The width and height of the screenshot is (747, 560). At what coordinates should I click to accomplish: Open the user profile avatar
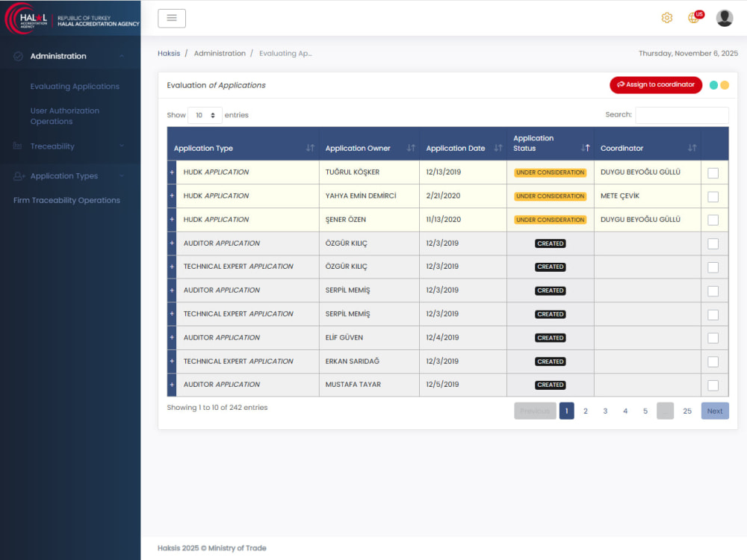(x=724, y=18)
